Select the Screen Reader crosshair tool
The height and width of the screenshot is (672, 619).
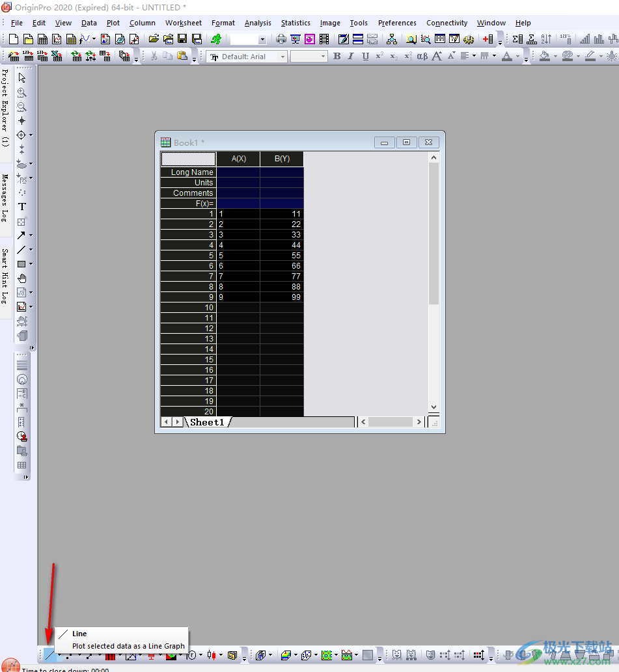coord(22,121)
